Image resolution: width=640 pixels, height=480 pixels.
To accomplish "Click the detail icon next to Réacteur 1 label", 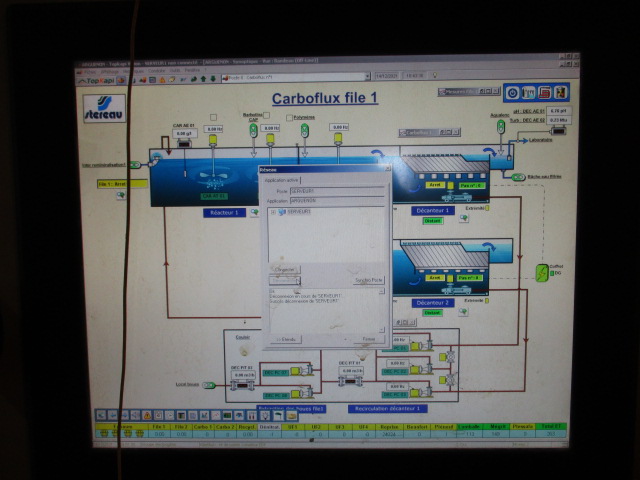I will pyautogui.click(x=252, y=213).
